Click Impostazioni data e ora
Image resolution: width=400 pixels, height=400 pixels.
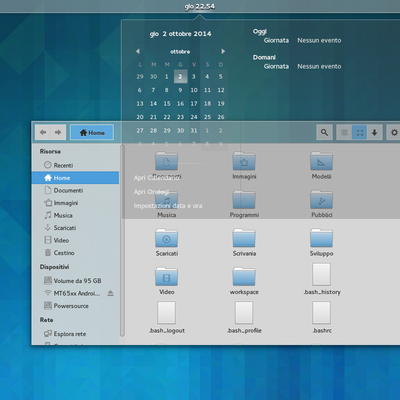pos(168,206)
